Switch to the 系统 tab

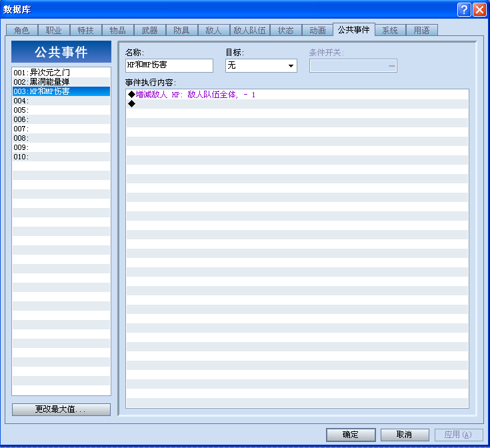tap(390, 30)
